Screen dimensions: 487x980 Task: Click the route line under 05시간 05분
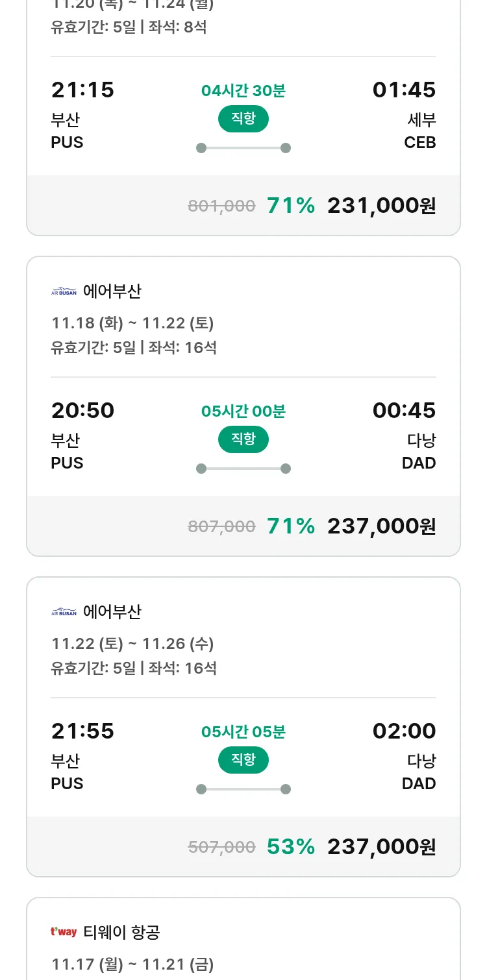click(x=243, y=789)
